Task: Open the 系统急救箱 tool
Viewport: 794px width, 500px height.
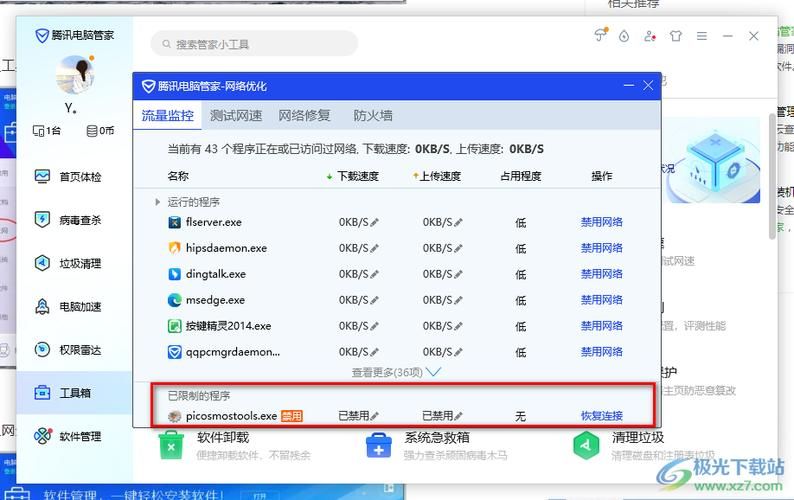Action: click(x=436, y=445)
